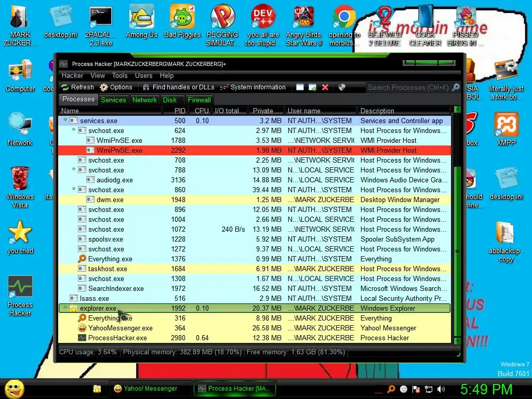Open the Computer desktop icon
This screenshot has width=532, height=399.
tap(20, 76)
